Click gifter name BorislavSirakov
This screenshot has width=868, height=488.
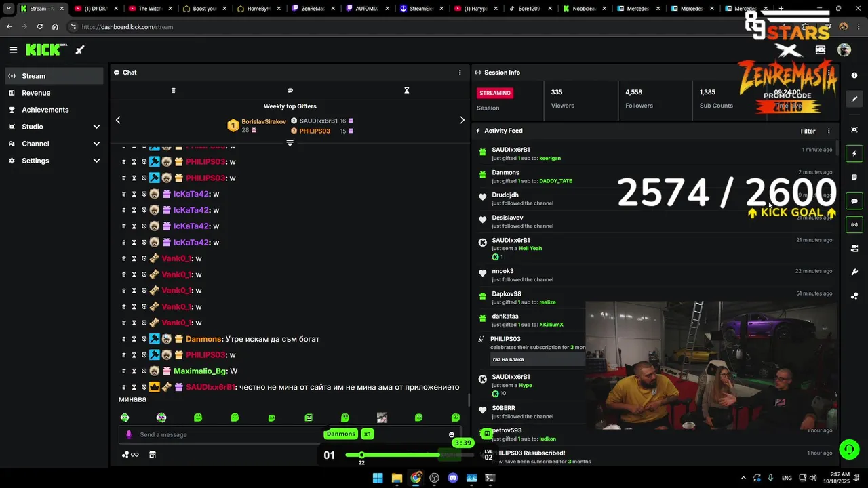tap(264, 121)
